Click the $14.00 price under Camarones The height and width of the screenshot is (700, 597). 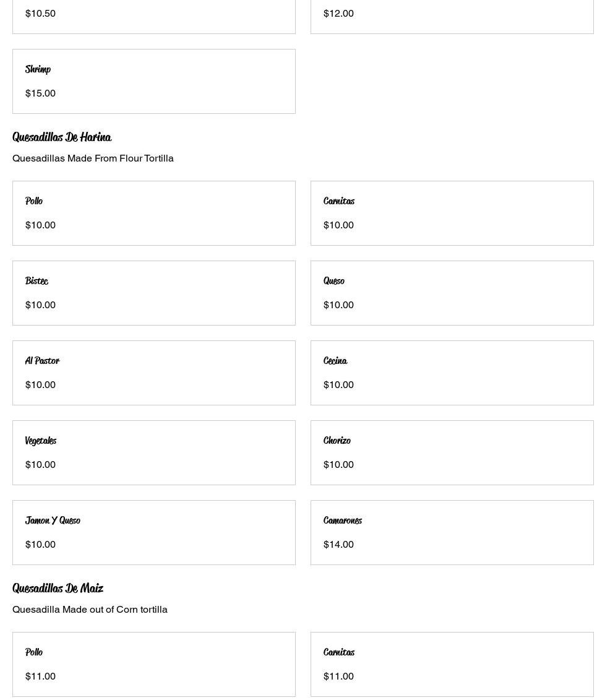click(338, 545)
